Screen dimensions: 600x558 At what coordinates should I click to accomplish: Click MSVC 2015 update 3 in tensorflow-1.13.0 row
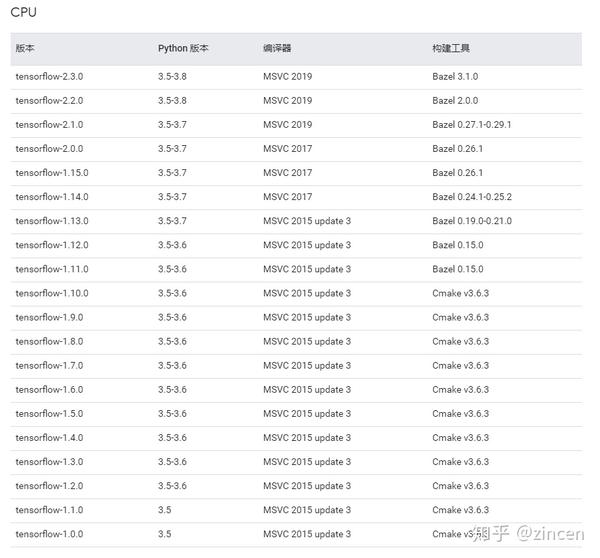(x=307, y=221)
